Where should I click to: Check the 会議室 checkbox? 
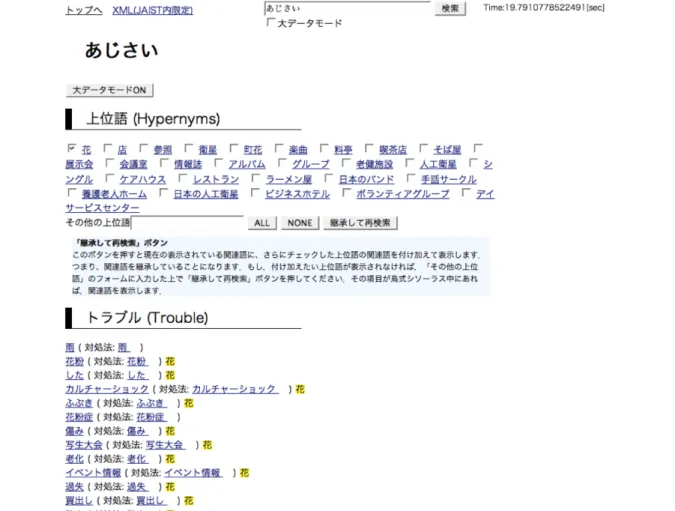tap(110, 163)
